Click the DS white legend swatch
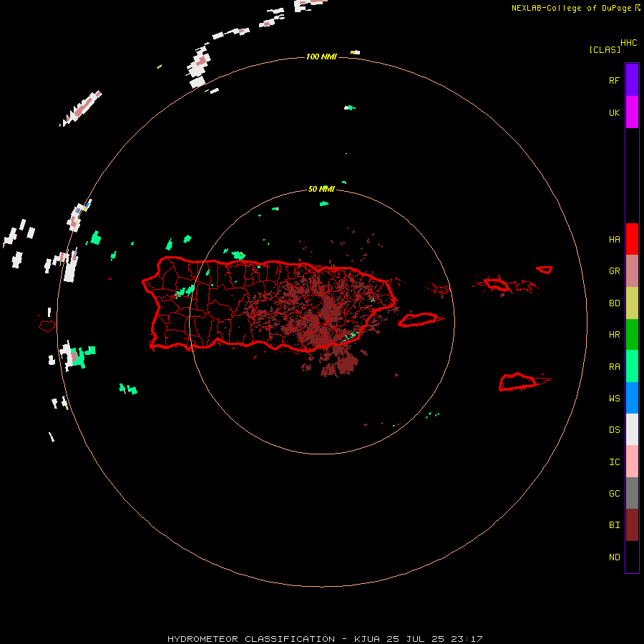The width and height of the screenshot is (644, 644). (632, 429)
